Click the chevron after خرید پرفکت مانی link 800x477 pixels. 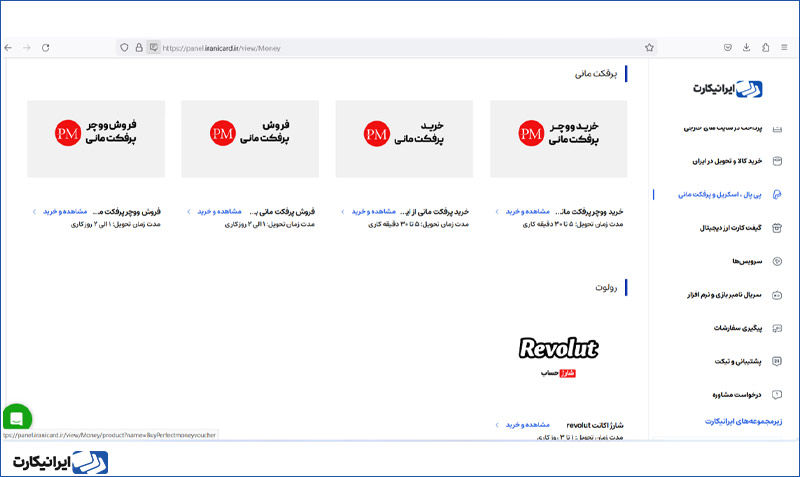(343, 211)
